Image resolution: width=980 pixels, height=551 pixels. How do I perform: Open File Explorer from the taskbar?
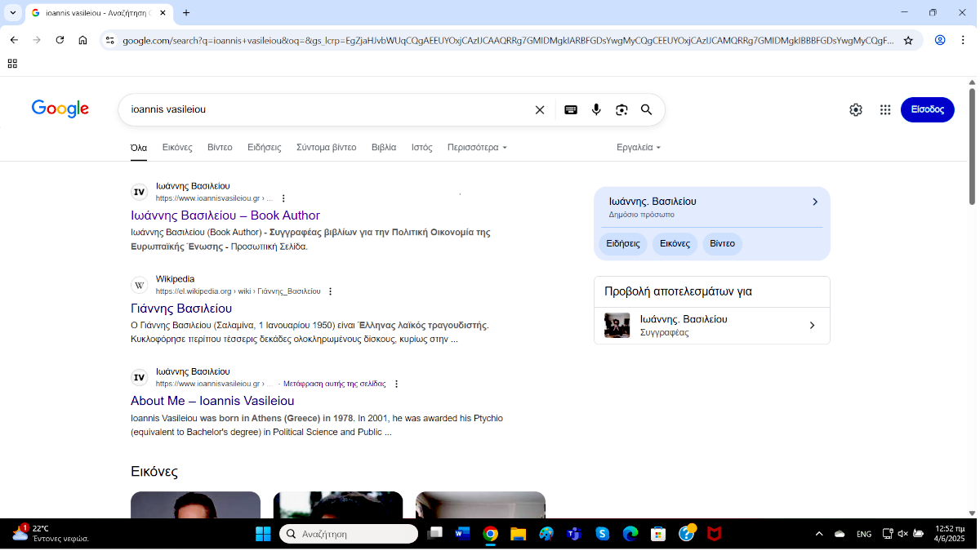[518, 534]
